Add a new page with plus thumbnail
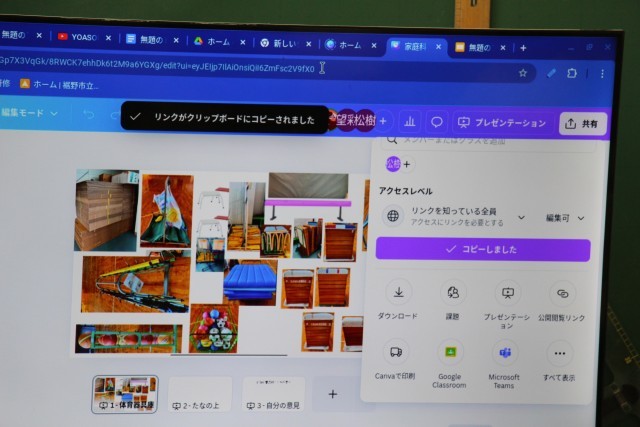This screenshot has height=427, width=640. click(333, 394)
